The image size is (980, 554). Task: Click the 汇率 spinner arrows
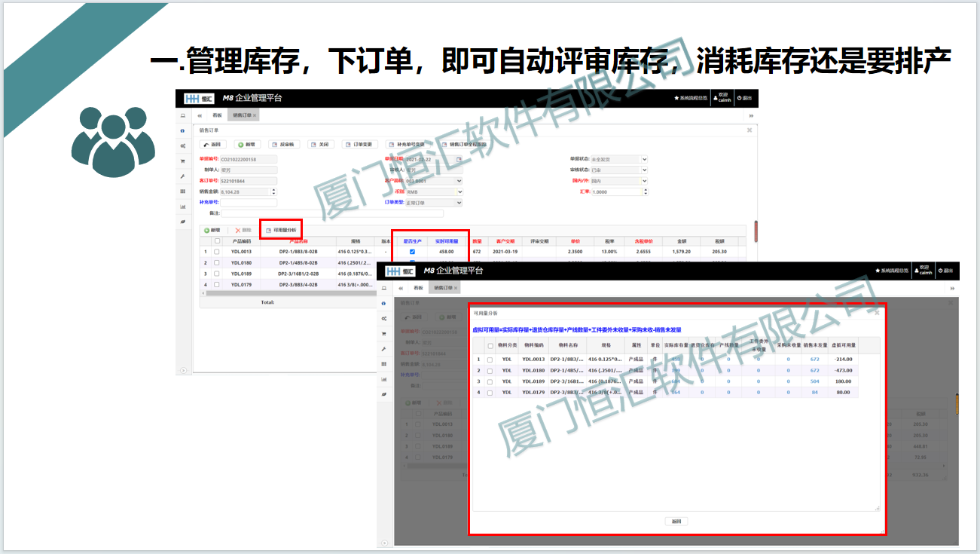click(645, 192)
